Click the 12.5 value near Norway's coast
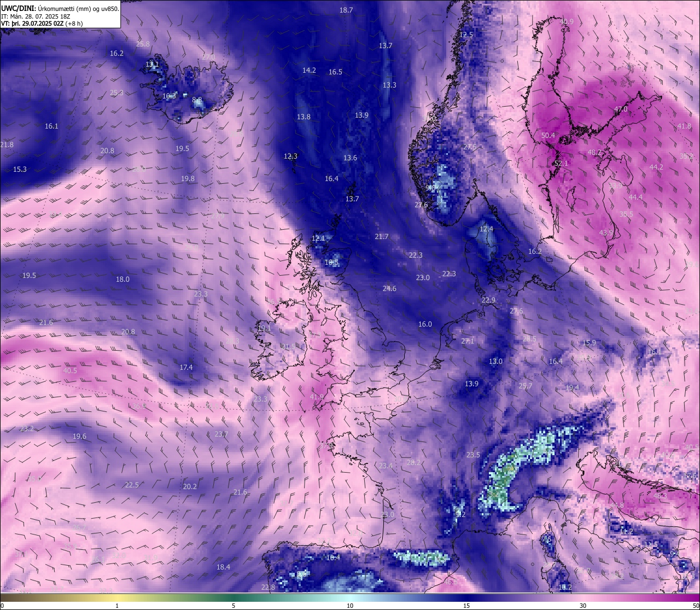The width and height of the screenshot is (700, 610). click(x=466, y=34)
